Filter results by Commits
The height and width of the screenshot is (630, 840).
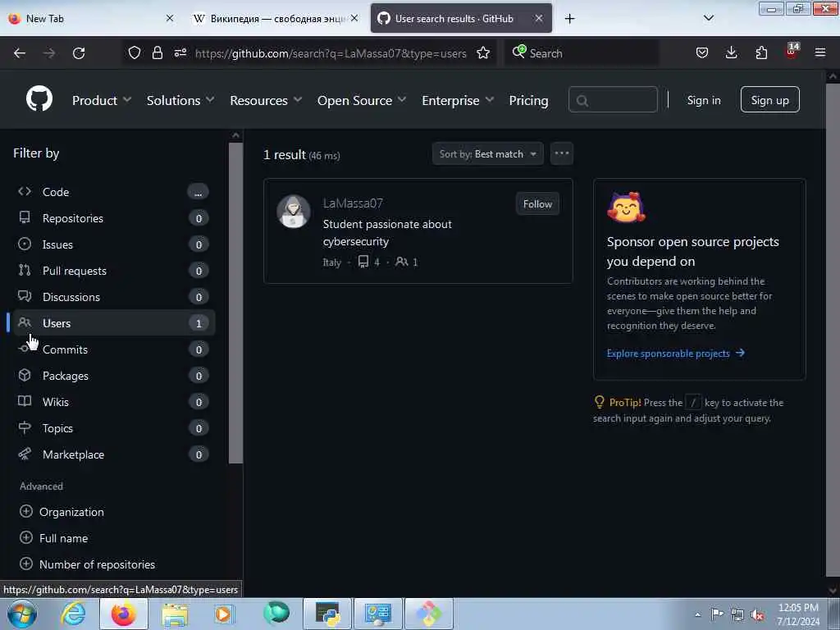click(x=114, y=349)
